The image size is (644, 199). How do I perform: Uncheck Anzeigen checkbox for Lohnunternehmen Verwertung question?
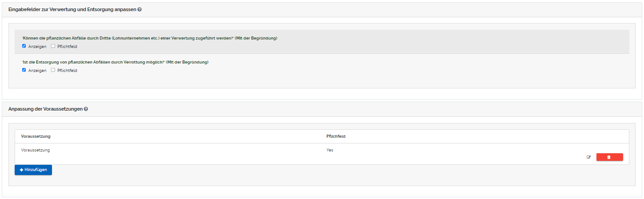coord(24,46)
